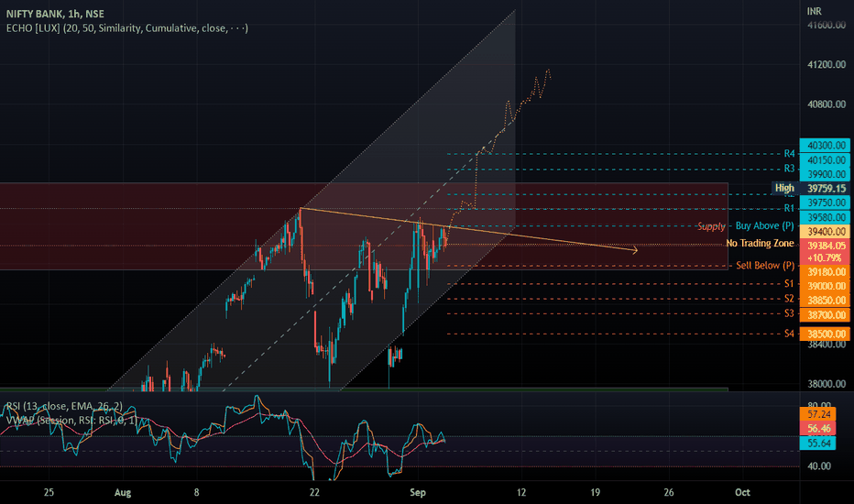
Task: Click the +10.79% change tag
Action: point(825,257)
